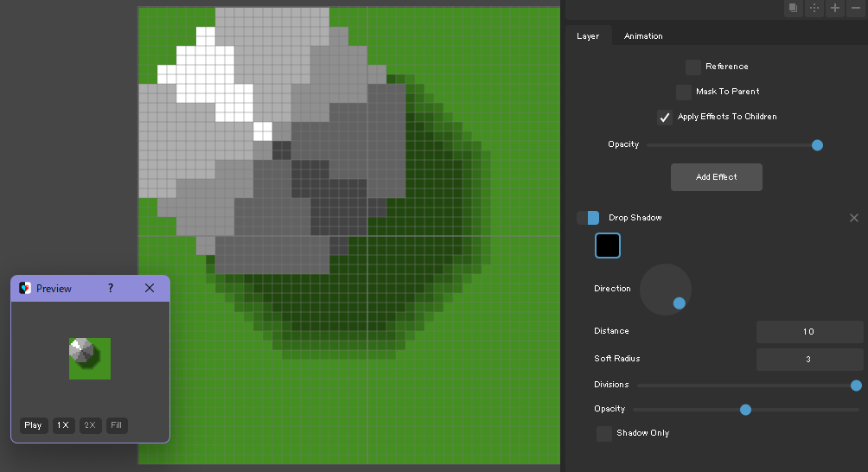This screenshot has height=472, width=868.
Task: Switch to the Layer tab
Action: 588,36
